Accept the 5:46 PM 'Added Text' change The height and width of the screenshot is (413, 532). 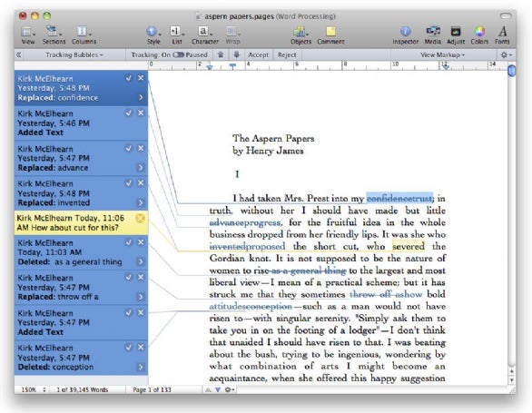tap(128, 113)
